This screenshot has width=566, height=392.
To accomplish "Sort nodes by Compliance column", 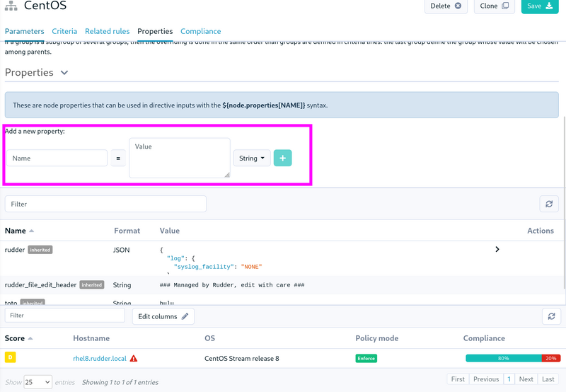I will 484,338.
